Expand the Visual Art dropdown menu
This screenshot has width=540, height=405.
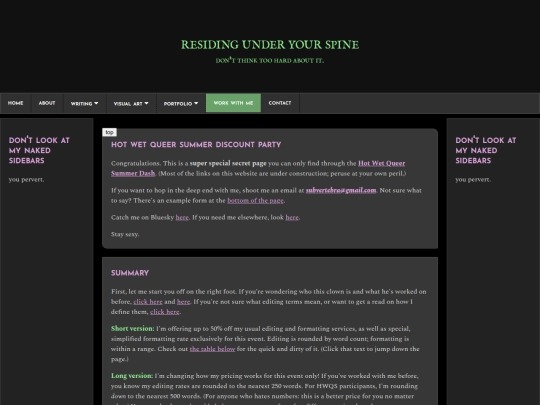[131, 103]
